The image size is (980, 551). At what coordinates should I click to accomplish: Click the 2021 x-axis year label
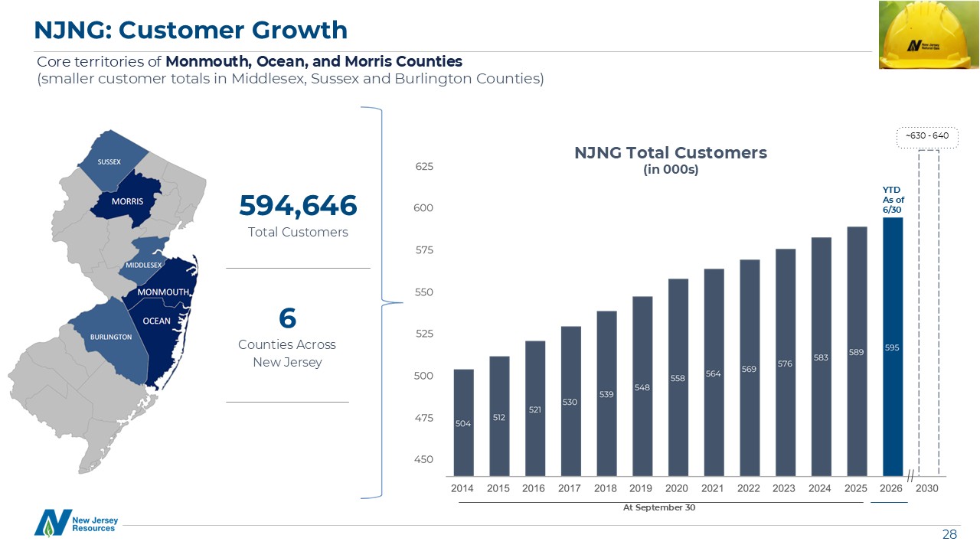coord(713,488)
